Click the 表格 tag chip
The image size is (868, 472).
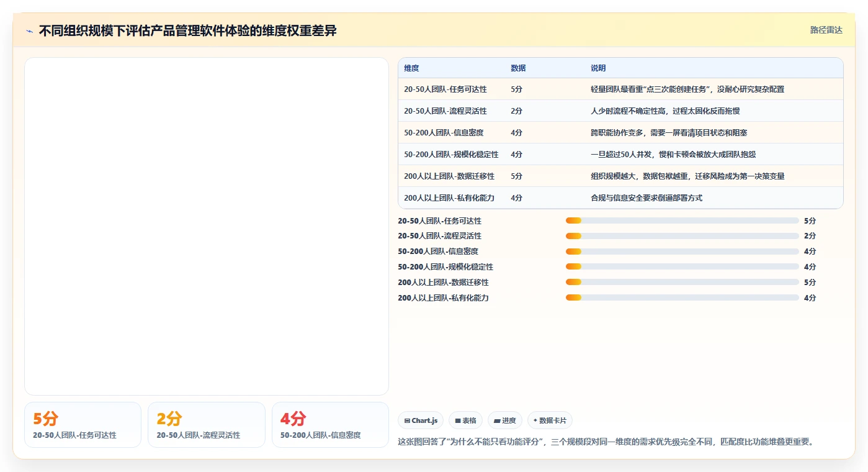465,420
